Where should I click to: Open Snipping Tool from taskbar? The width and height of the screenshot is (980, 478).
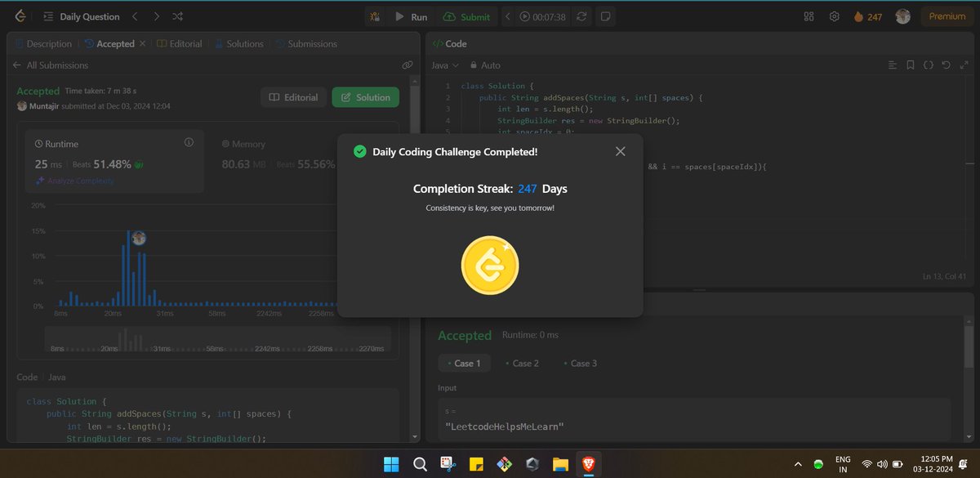point(448,464)
